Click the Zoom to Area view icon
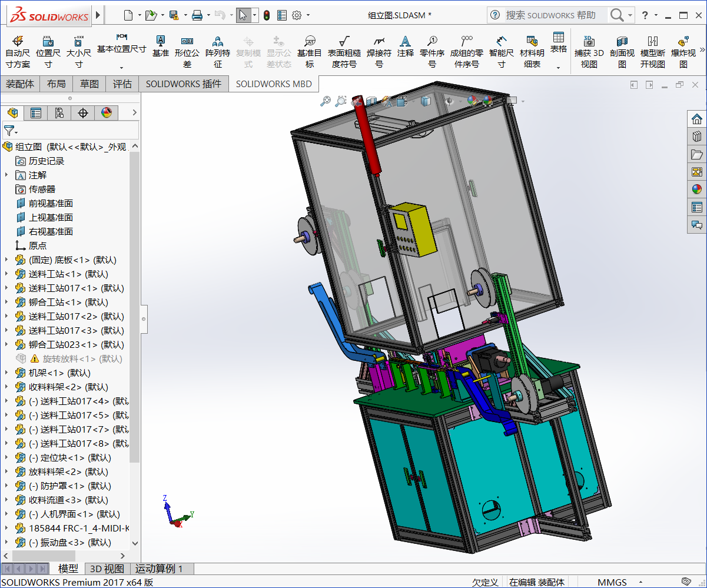The width and height of the screenshot is (707, 588). (x=340, y=101)
